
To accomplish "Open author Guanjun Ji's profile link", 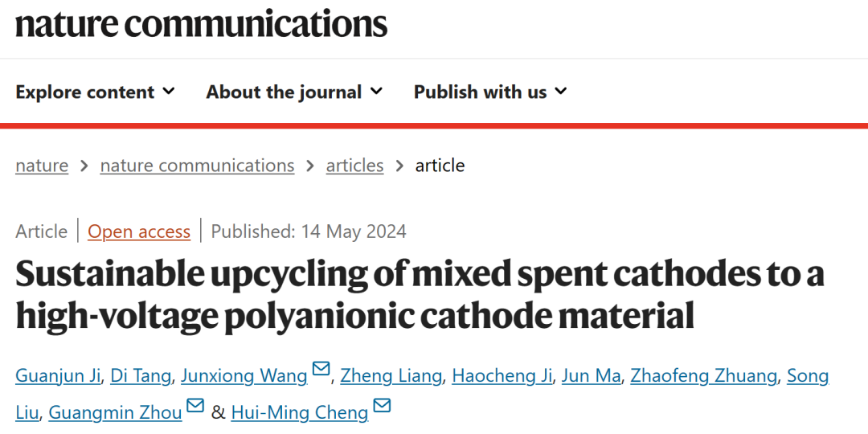I will [x=58, y=376].
